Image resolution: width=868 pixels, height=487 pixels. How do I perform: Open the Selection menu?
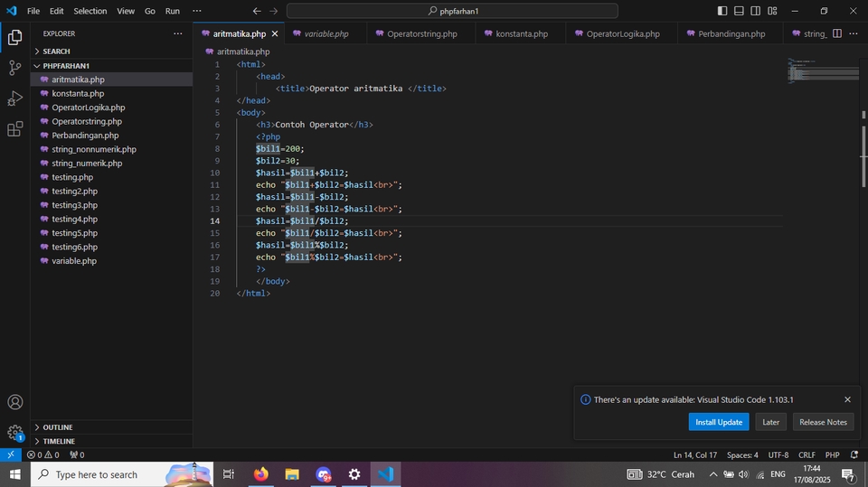click(x=90, y=11)
